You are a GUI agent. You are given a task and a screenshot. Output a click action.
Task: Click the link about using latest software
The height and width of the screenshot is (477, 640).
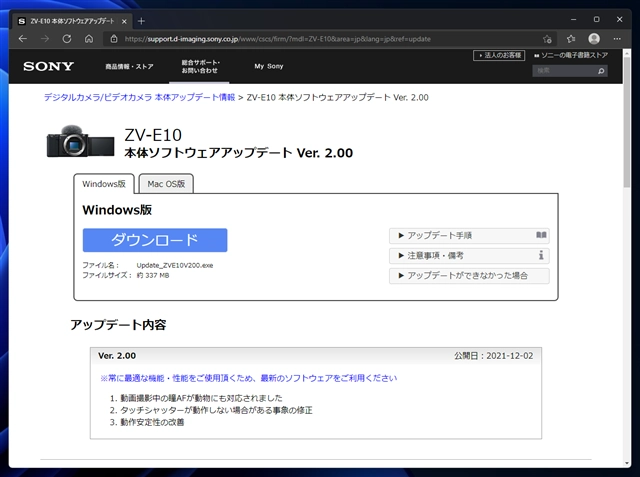249,378
